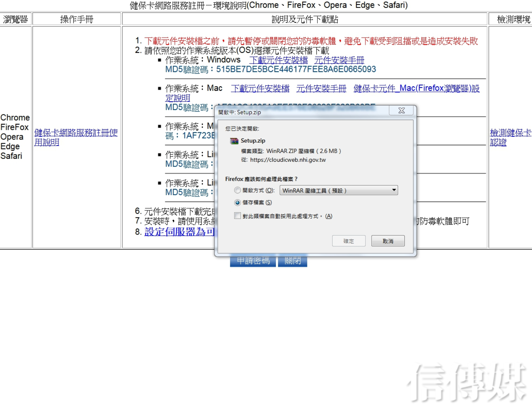Click the Windows MD5 verification code text
Screen dimensions: 532x408
coord(271,70)
